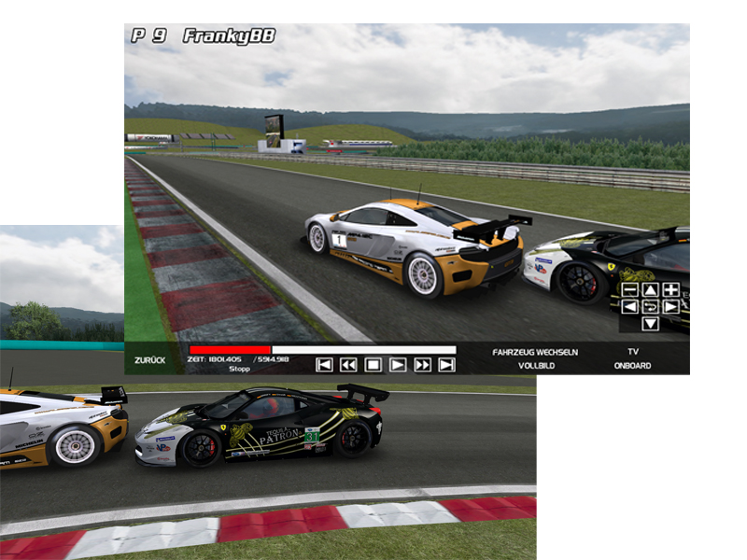
Task: Click the red replay progress bar
Action: 229,350
